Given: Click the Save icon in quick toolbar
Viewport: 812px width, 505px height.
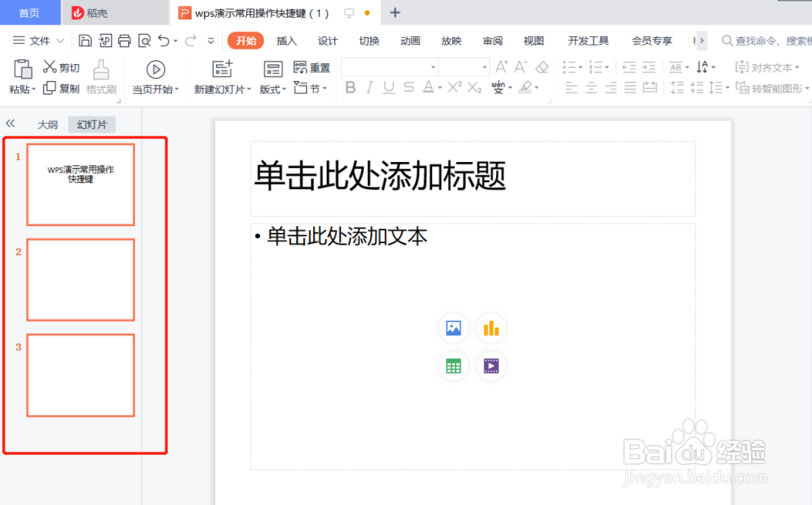Looking at the screenshot, I should (85, 41).
